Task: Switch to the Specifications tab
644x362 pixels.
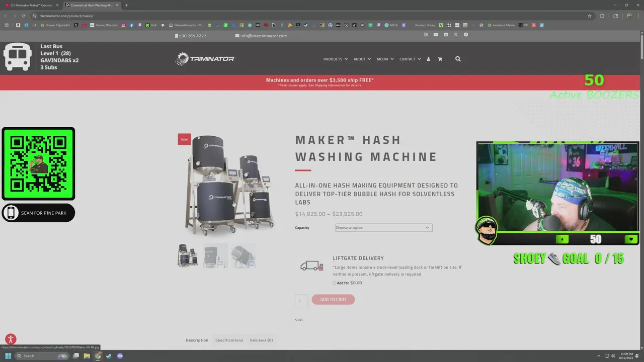Action: tap(229, 340)
